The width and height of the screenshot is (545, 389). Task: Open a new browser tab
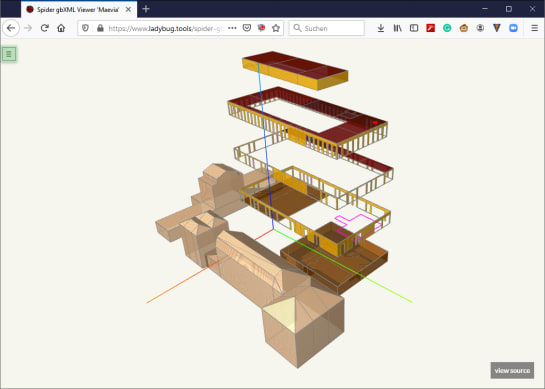[146, 9]
